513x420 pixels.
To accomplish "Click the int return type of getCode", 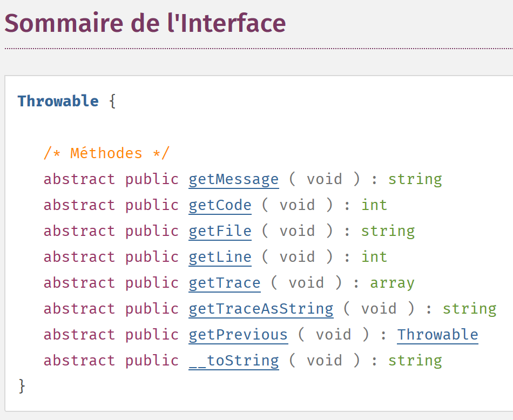I will [374, 205].
